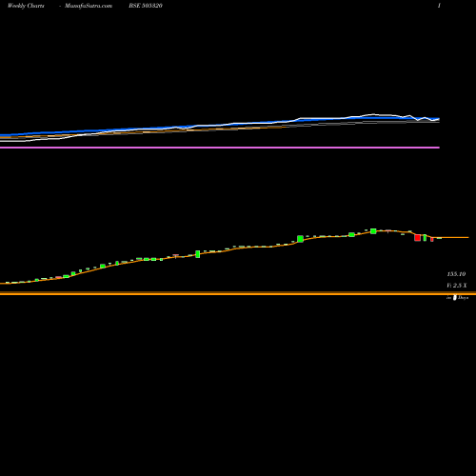476x476 pixels.
Task: Click the 'BSE 503320' symbol label
Action: [x=146, y=6]
